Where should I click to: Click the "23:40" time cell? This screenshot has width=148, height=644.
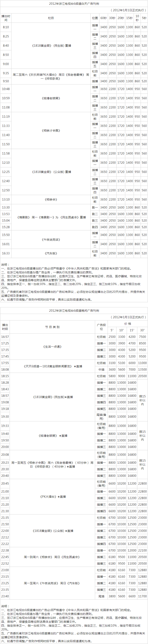click(5, 596)
